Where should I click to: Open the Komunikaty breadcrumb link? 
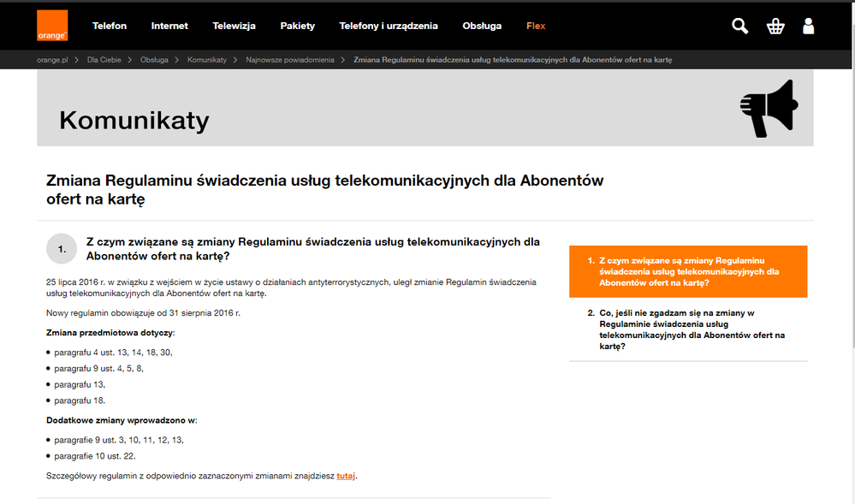[x=207, y=61]
